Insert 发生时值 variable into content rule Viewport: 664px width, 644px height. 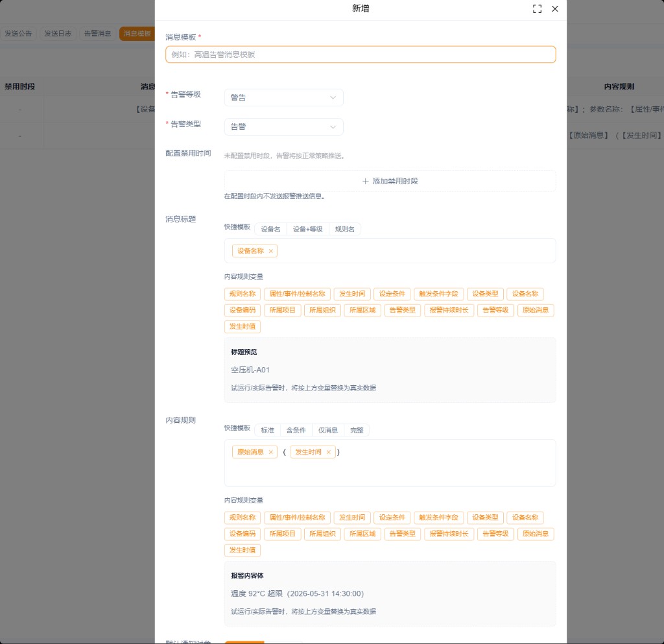pyautogui.click(x=243, y=550)
